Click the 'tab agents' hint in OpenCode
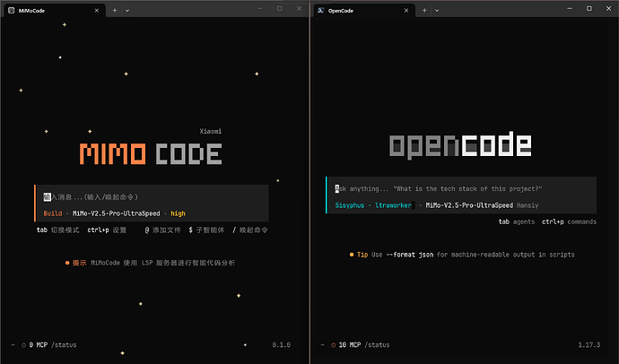Image resolution: width=619 pixels, height=364 pixels. point(517,221)
